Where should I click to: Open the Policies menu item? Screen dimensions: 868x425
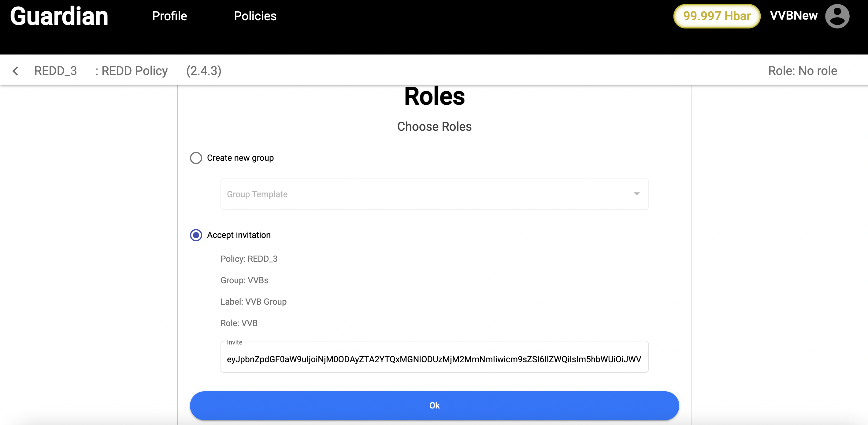(x=255, y=16)
